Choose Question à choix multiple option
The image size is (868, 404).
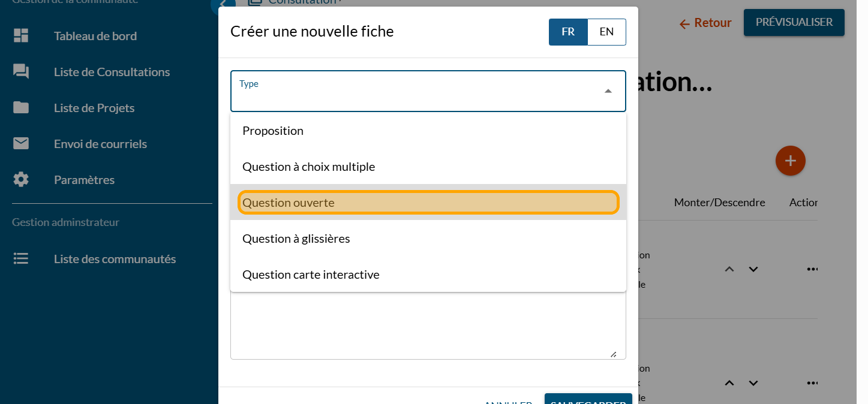coord(308,167)
